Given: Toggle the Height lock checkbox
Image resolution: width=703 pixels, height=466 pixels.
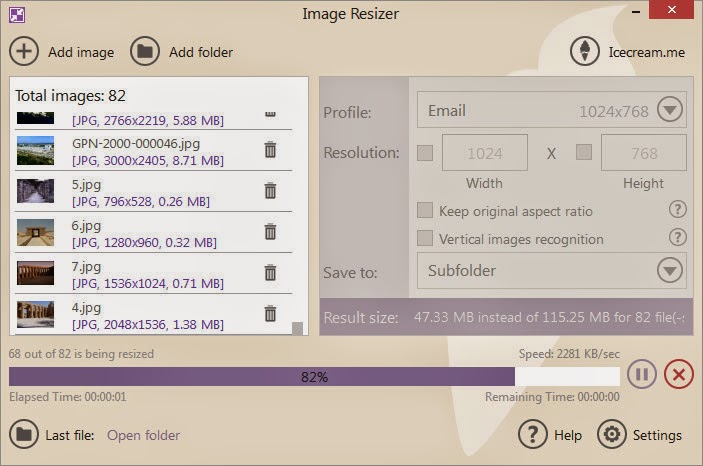Looking at the screenshot, I should click(584, 152).
